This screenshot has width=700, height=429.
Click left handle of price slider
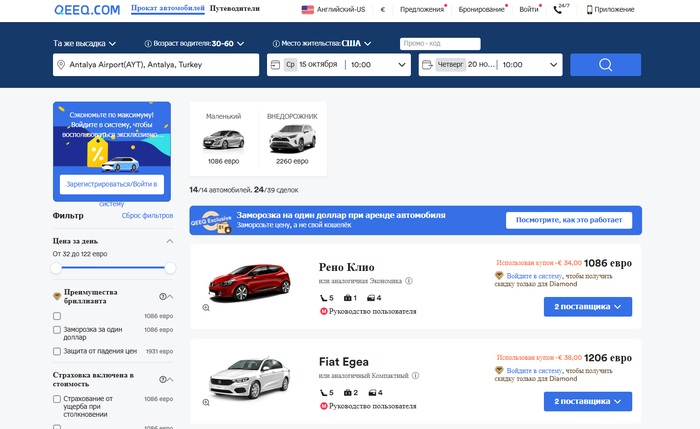point(56,268)
